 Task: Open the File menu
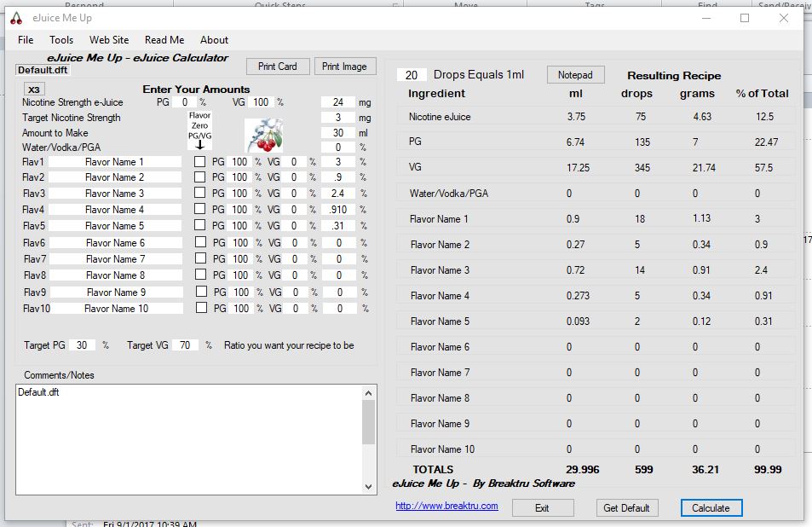(x=26, y=40)
